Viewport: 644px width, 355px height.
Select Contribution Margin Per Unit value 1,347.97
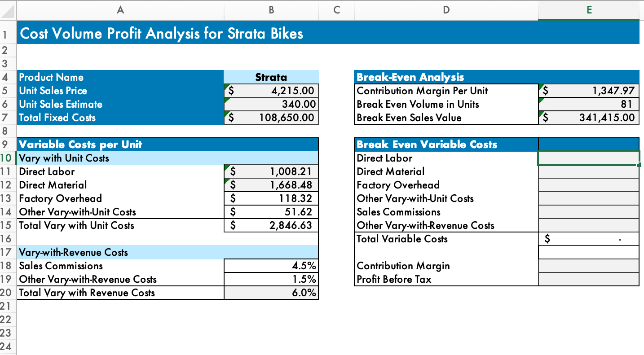(589, 91)
